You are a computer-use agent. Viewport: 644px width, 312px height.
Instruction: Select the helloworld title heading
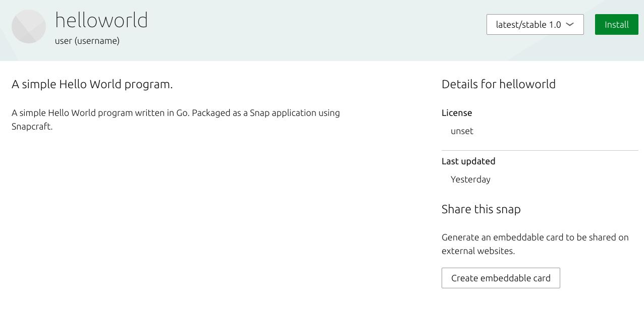pyautogui.click(x=101, y=21)
